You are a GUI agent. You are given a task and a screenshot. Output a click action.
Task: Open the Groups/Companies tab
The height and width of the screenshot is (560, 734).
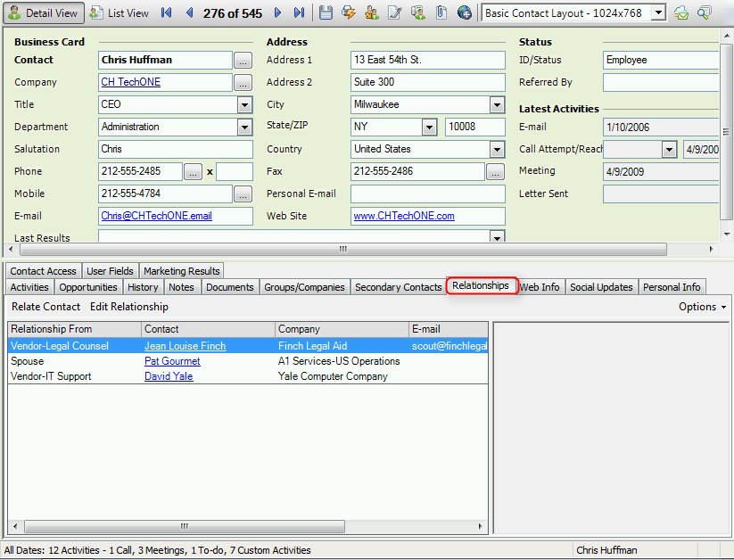pyautogui.click(x=304, y=287)
